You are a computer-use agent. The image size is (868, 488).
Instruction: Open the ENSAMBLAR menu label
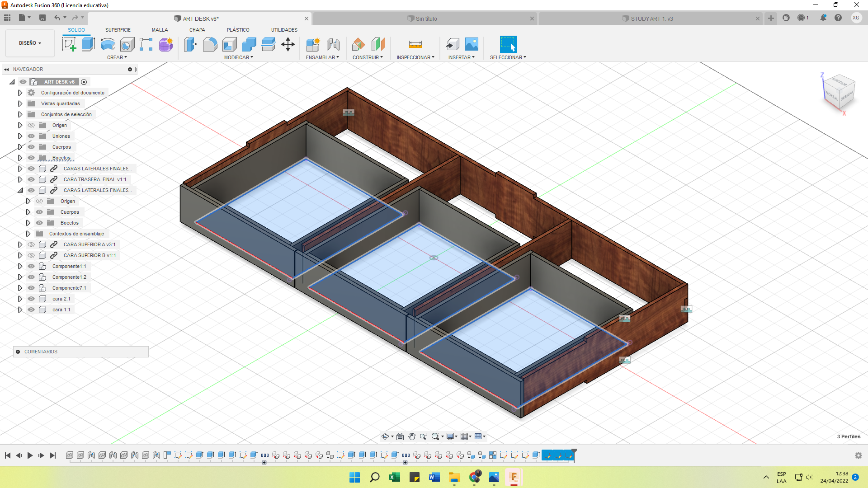point(322,57)
